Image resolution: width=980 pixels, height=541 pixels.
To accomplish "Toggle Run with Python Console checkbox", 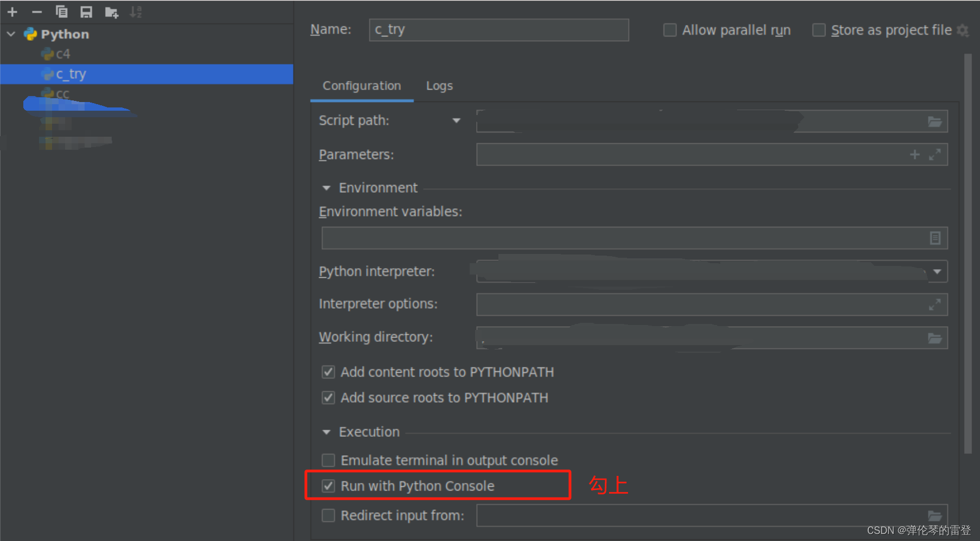I will 328,486.
